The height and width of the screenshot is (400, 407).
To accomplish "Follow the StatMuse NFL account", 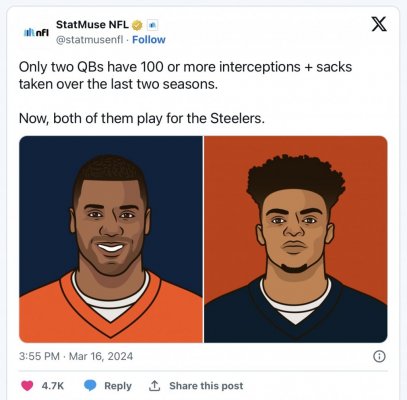I will pyautogui.click(x=149, y=40).
